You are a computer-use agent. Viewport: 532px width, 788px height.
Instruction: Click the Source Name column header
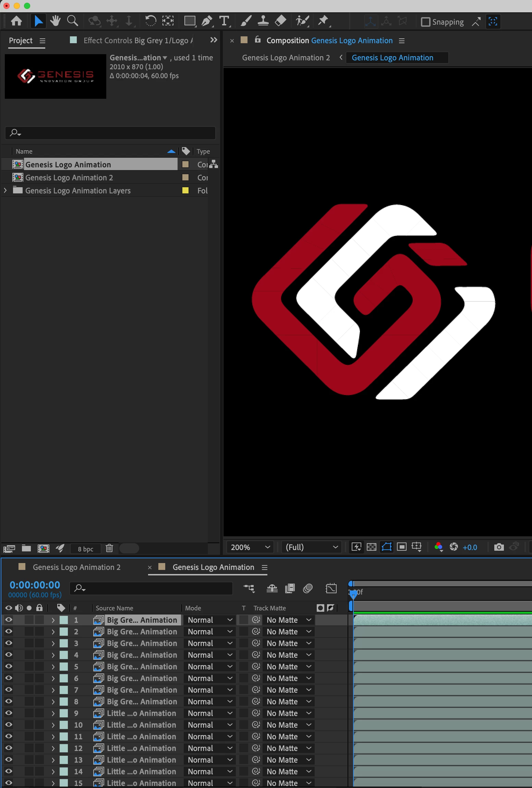[114, 608]
